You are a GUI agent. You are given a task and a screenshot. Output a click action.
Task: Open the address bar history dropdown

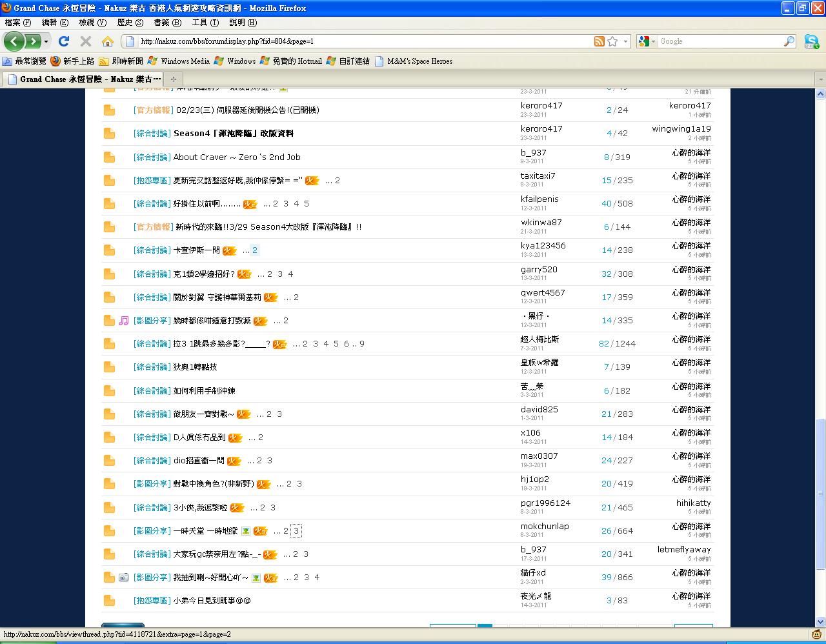pyautogui.click(x=625, y=41)
